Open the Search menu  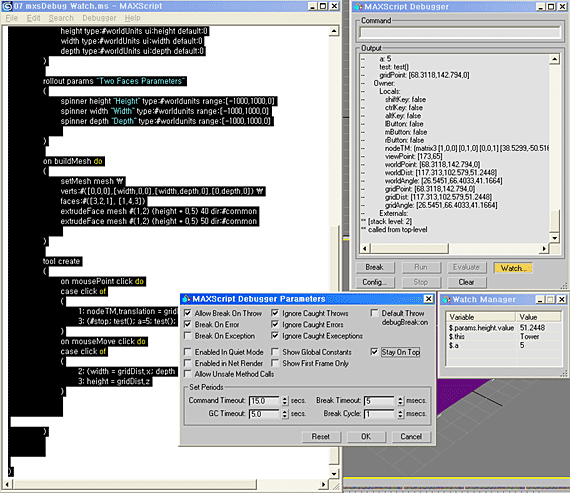point(61,18)
